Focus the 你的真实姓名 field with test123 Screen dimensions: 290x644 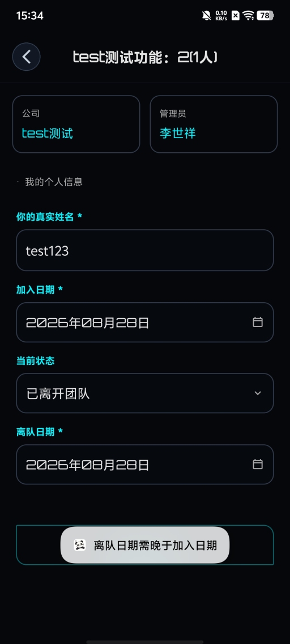click(x=145, y=250)
